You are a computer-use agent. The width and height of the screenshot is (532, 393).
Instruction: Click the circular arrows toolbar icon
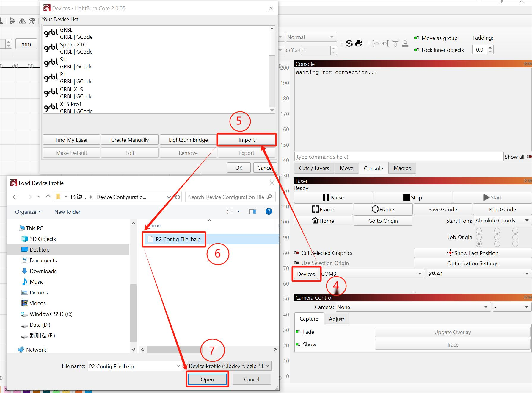point(349,44)
